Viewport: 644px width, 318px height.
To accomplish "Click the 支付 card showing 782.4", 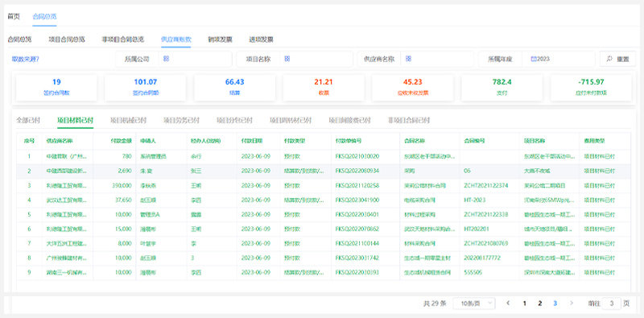I will pos(502,88).
